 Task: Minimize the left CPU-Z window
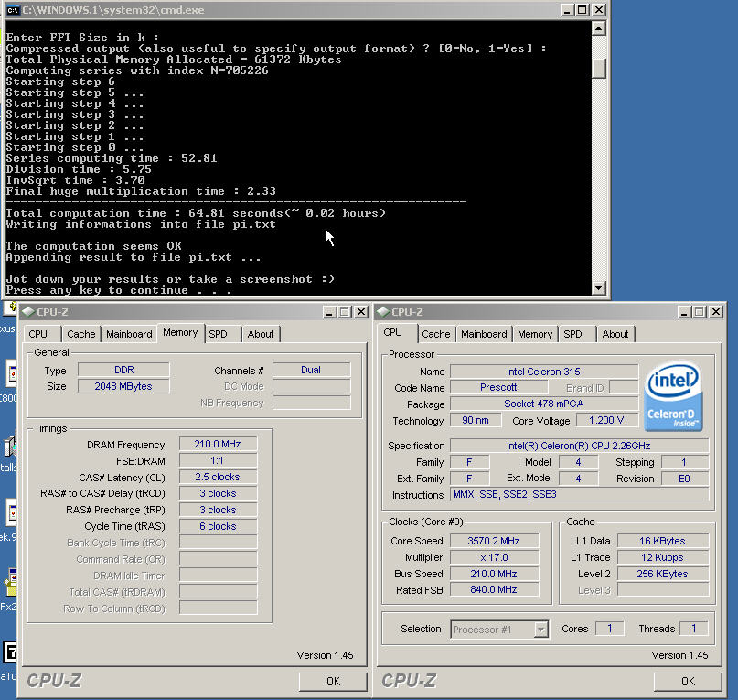[x=329, y=312]
